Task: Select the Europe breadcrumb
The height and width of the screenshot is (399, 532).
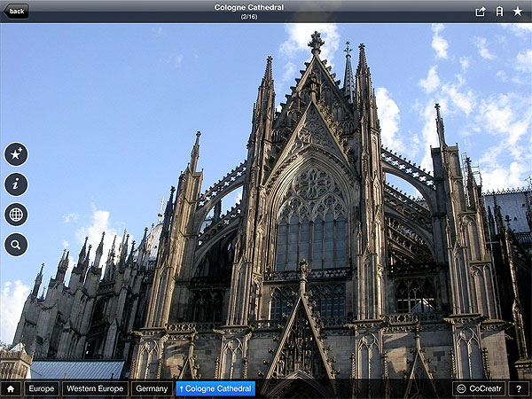Action: [42, 388]
